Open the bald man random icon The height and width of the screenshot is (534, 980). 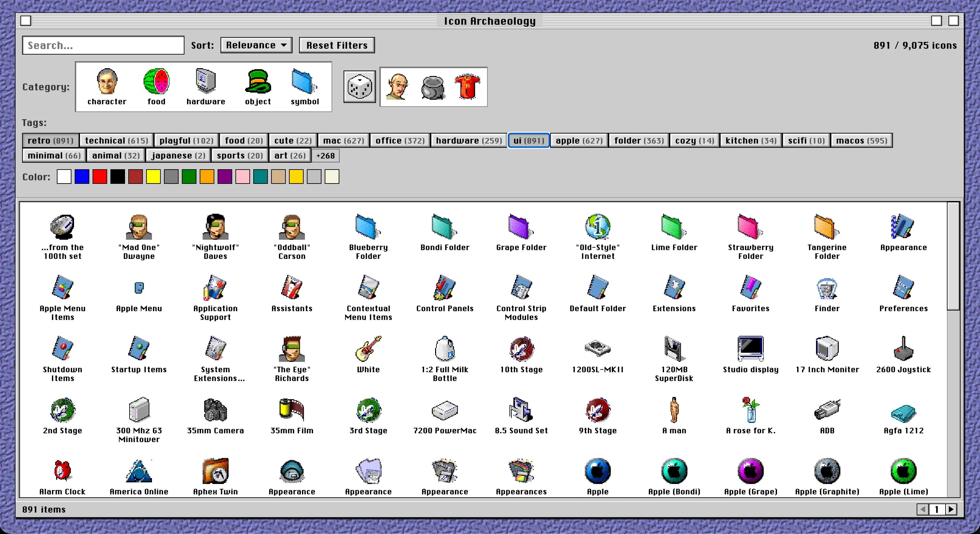(397, 87)
